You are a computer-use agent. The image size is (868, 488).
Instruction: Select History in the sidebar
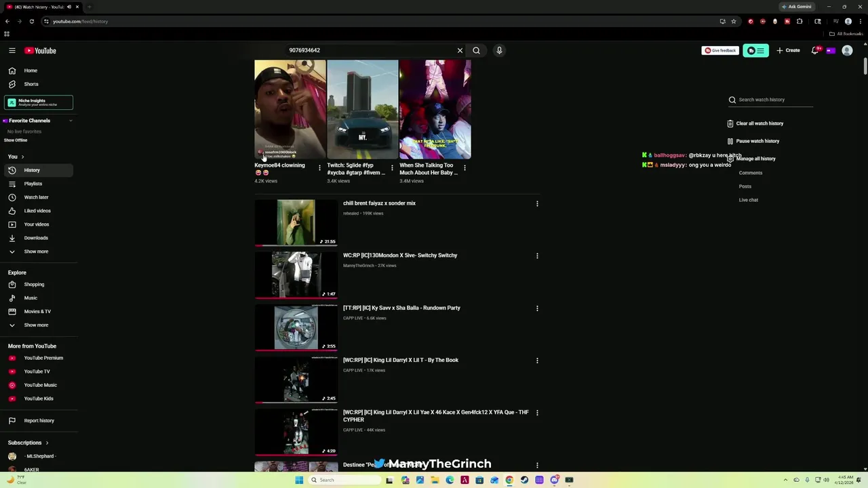click(x=39, y=170)
